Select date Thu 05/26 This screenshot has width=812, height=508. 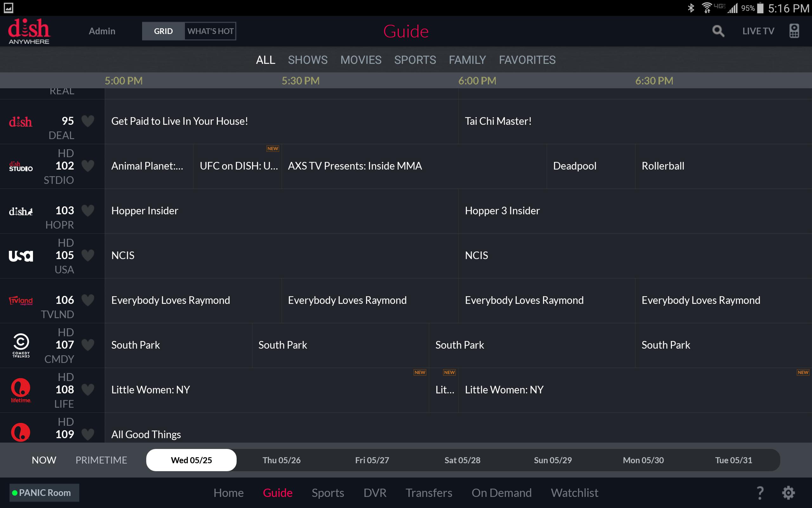[x=282, y=460]
